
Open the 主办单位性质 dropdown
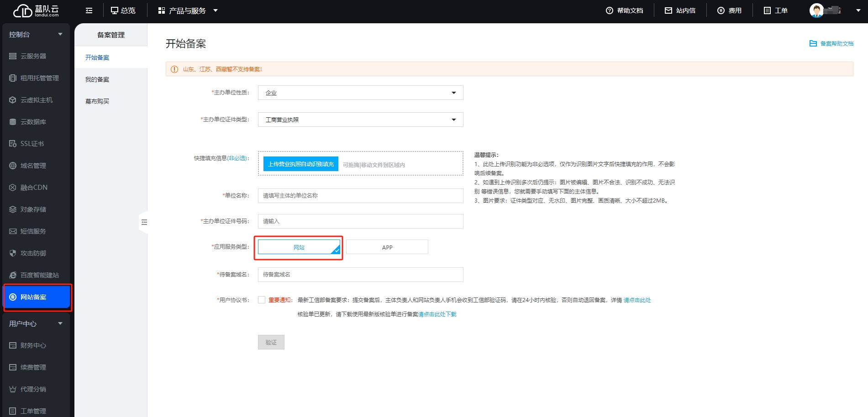[360, 93]
